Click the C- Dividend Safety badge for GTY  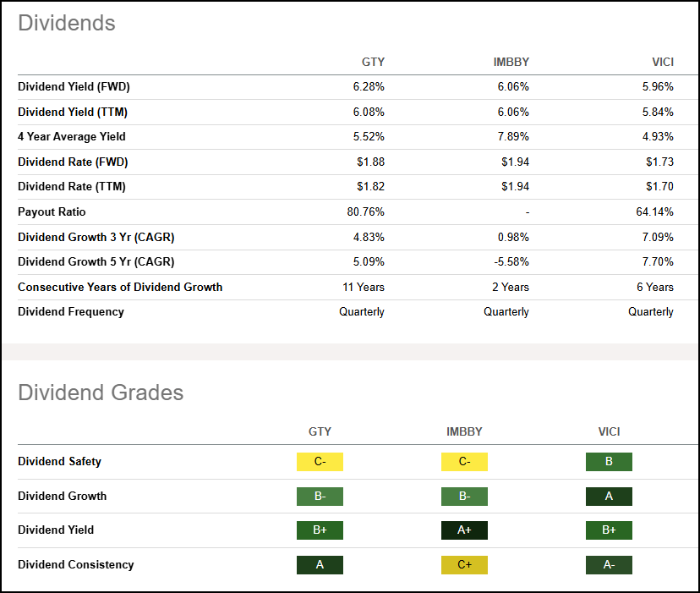[x=320, y=462]
